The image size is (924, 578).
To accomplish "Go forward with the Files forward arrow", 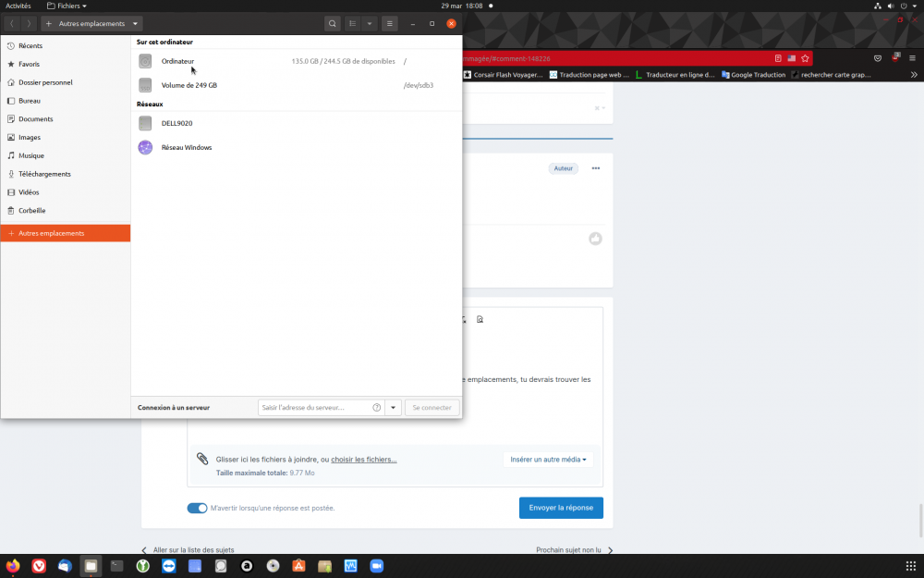I will click(29, 24).
